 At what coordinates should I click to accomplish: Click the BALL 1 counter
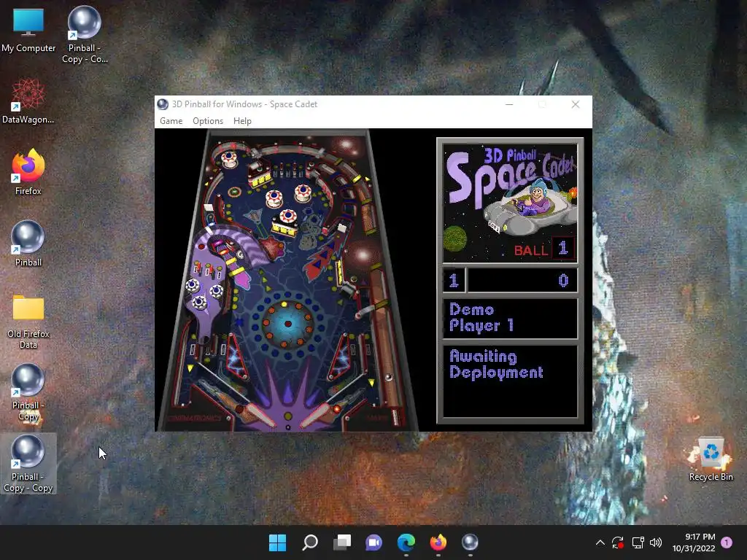544,249
